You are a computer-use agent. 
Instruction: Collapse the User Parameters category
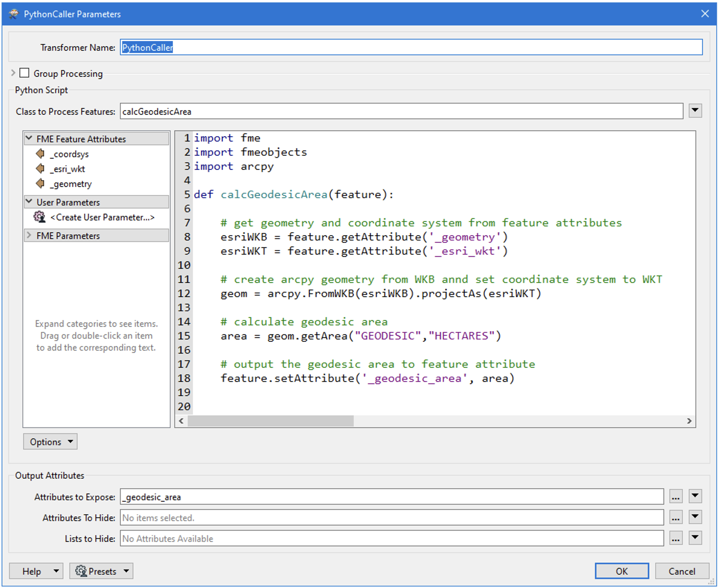click(x=29, y=202)
